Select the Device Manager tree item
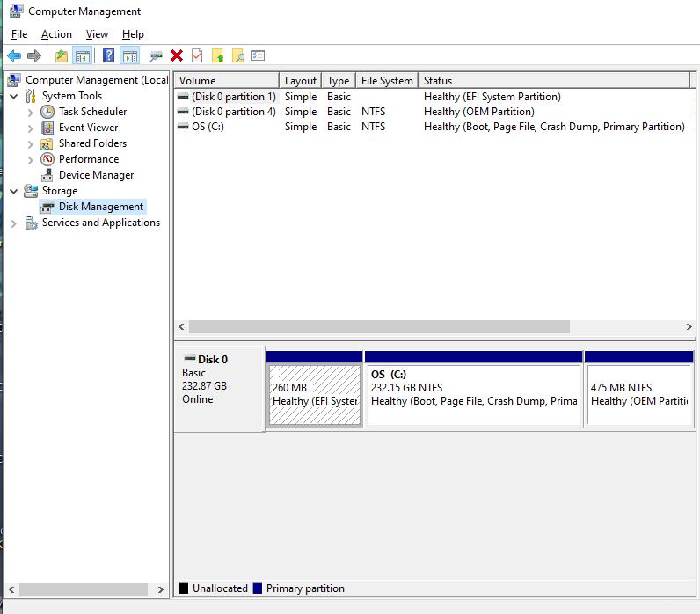 coord(97,175)
